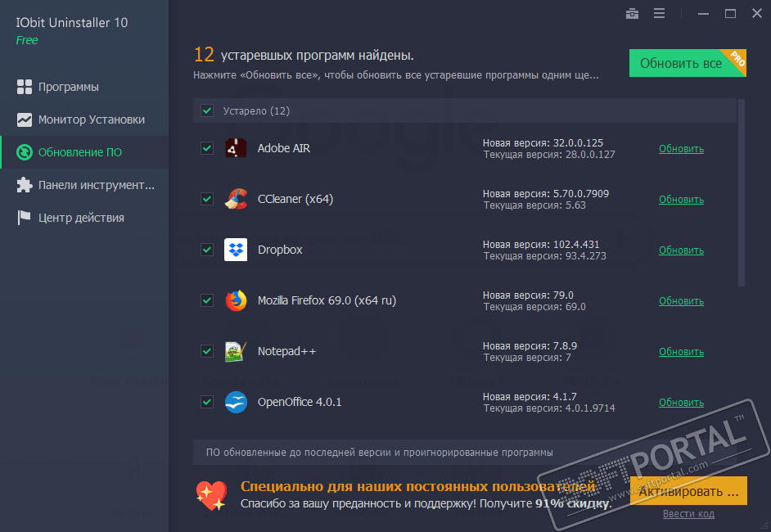Open the Центр действия section
771x532 pixels.
click(x=84, y=218)
